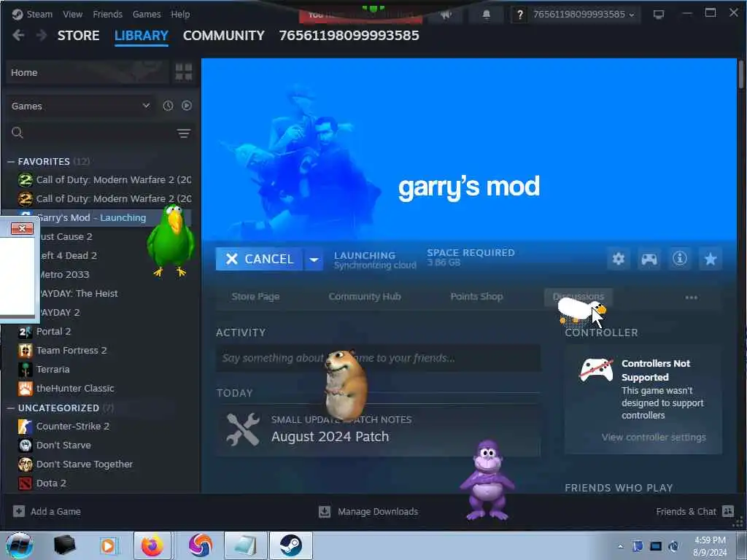747x560 pixels.
Task: Open the Windows Start button
Action: click(x=19, y=545)
